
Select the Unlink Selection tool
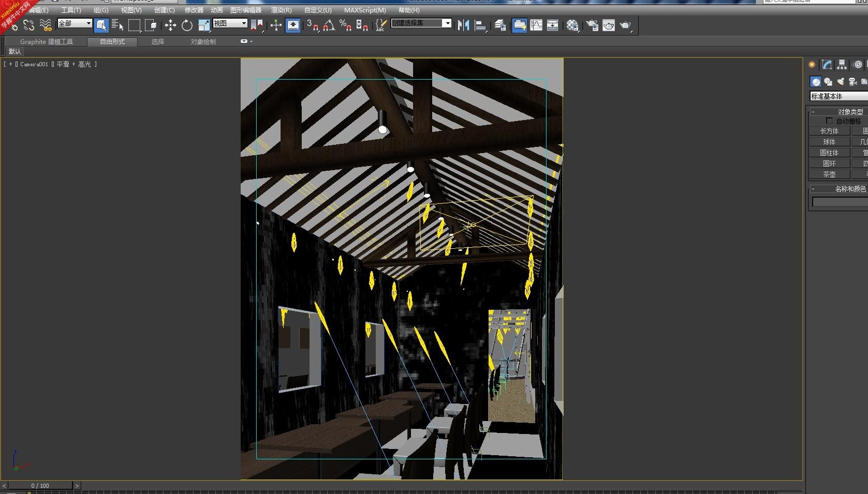point(28,25)
